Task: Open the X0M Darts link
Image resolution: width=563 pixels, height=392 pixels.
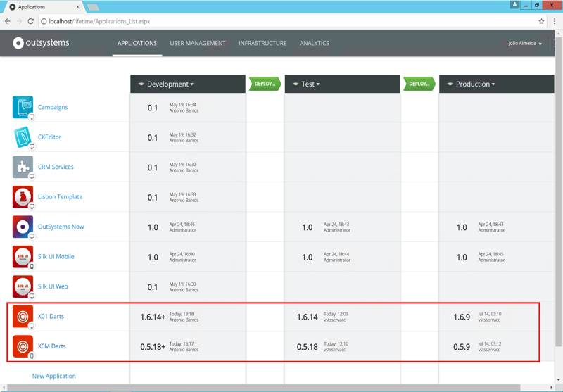Action: click(51, 346)
